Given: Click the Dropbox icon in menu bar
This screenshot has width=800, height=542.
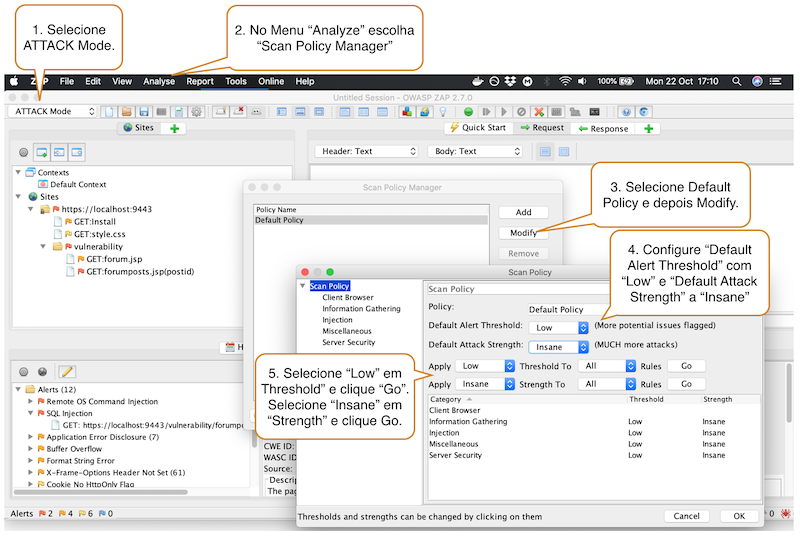Looking at the screenshot, I should click(510, 82).
